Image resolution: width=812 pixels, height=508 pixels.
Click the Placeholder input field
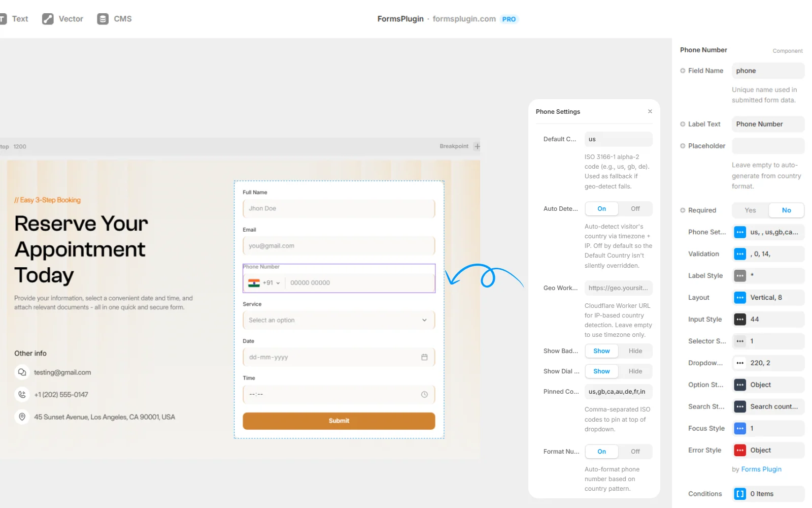pyautogui.click(x=767, y=146)
